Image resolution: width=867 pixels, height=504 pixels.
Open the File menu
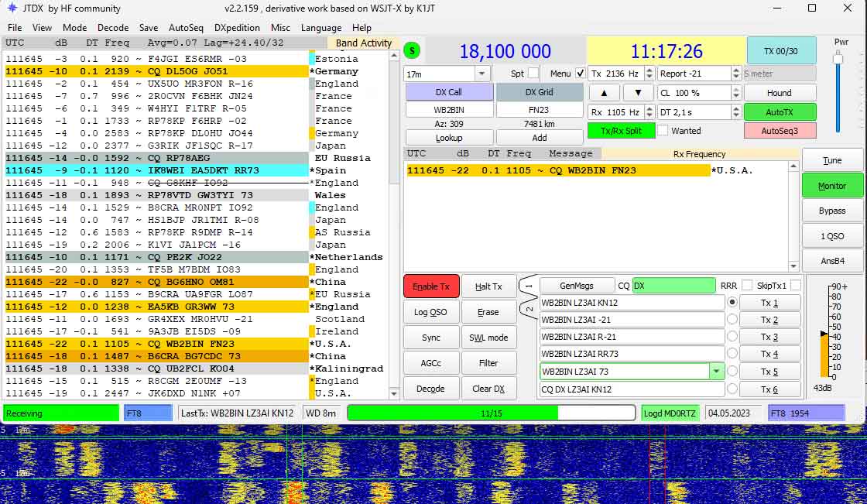click(15, 28)
